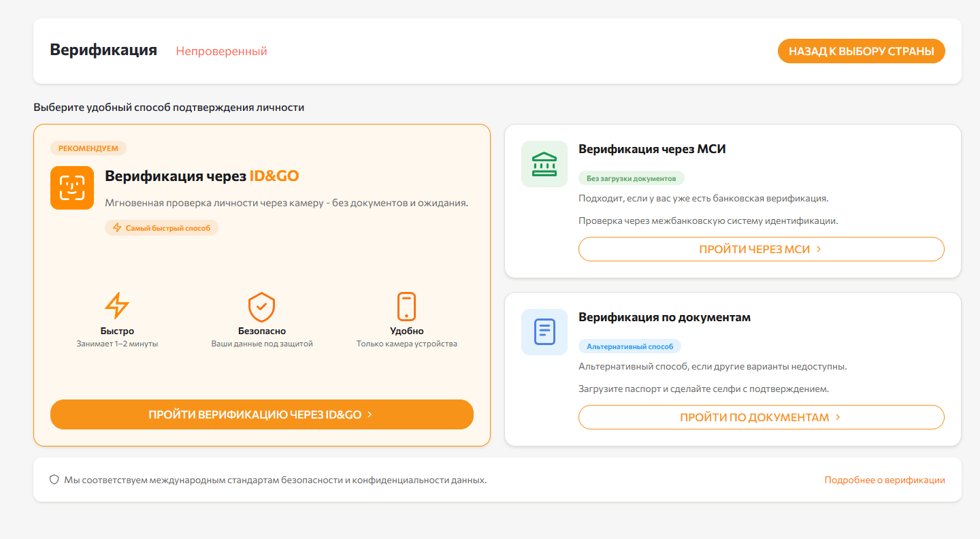Click the ПРОЙТИ ЧЕРЕЗ МСИ button
980x539 pixels.
[762, 249]
